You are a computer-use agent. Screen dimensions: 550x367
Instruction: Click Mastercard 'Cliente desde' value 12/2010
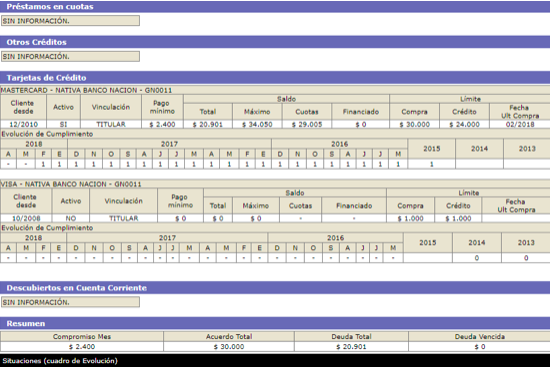[x=24, y=124]
